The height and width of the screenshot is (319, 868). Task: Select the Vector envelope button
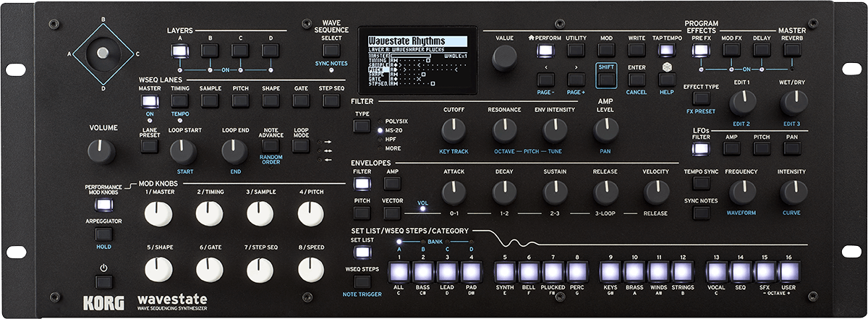pos(392,213)
